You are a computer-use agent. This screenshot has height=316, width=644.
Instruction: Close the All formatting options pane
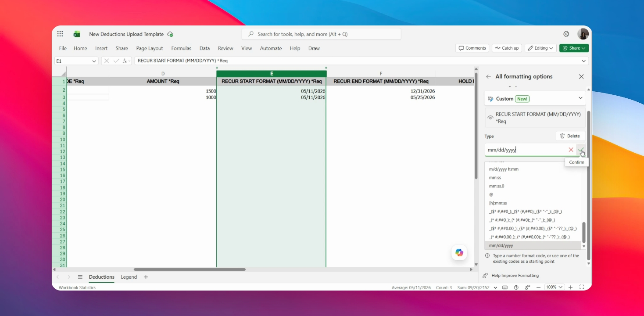click(x=581, y=76)
